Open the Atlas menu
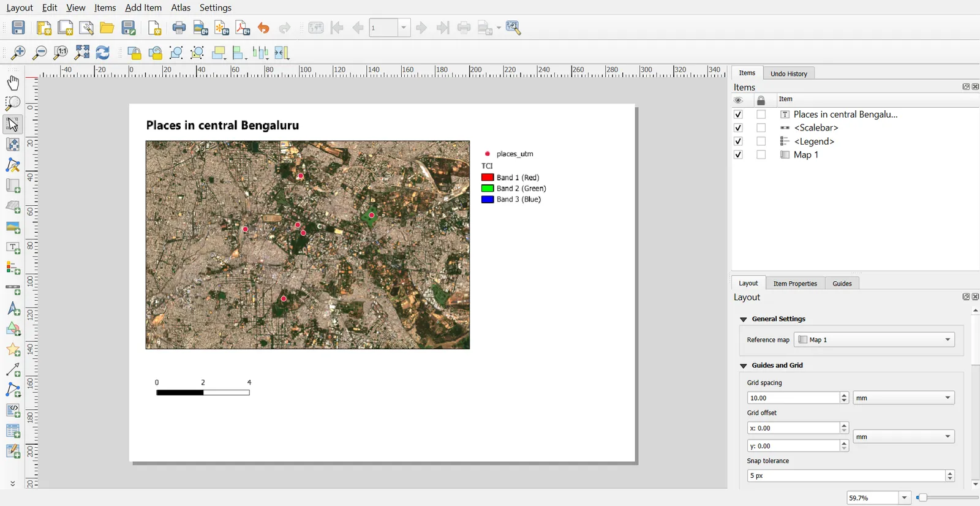 tap(181, 7)
